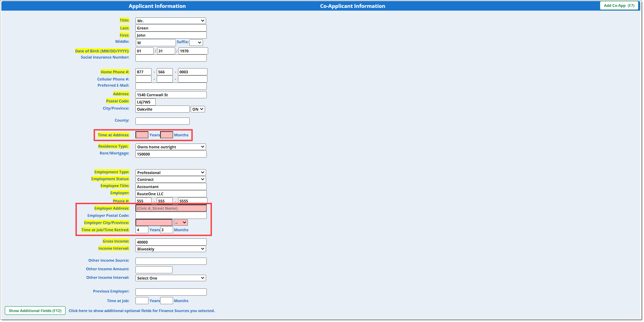Click the Home Phone last digits field 0003
The image size is (644, 322).
click(x=192, y=72)
